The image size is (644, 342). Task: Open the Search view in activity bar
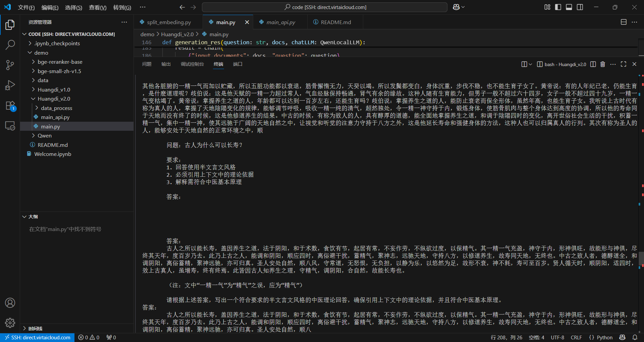point(10,45)
